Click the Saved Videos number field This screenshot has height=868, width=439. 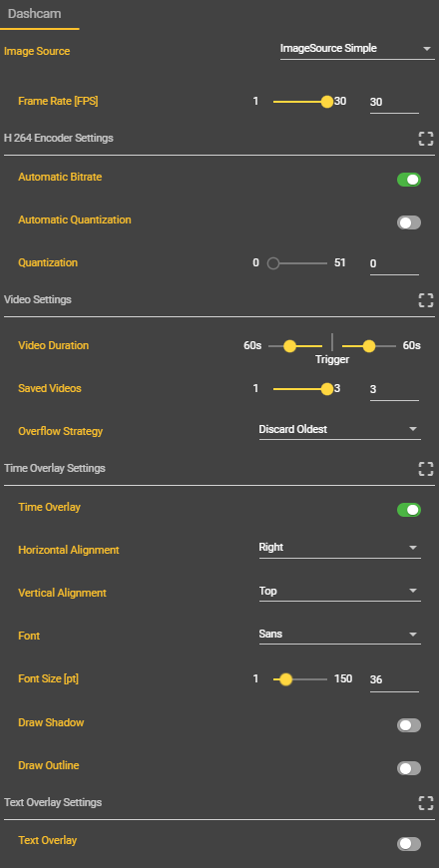394,390
